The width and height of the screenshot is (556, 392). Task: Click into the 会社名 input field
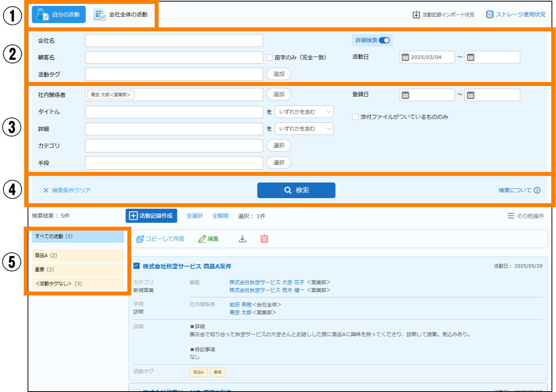coord(174,41)
